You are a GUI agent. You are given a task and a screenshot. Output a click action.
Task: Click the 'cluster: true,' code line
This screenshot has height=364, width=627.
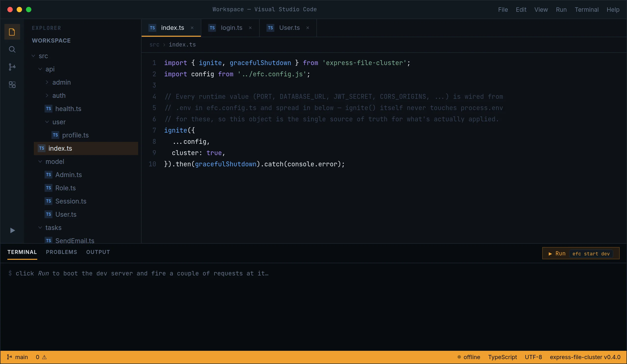pyautogui.click(x=199, y=153)
